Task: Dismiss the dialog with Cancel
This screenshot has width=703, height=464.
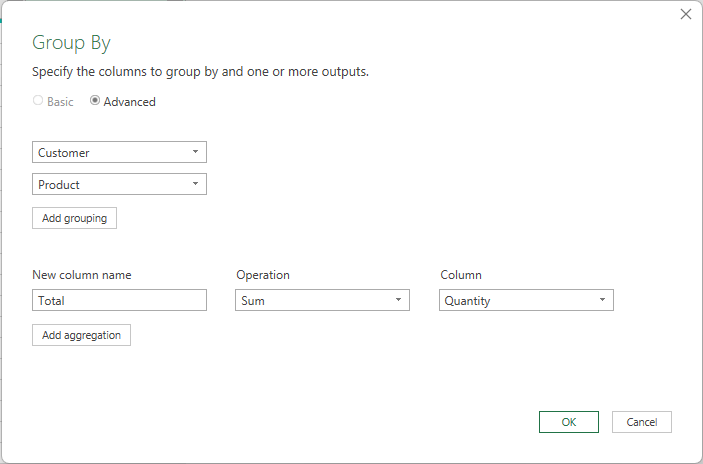Action: pyautogui.click(x=642, y=422)
